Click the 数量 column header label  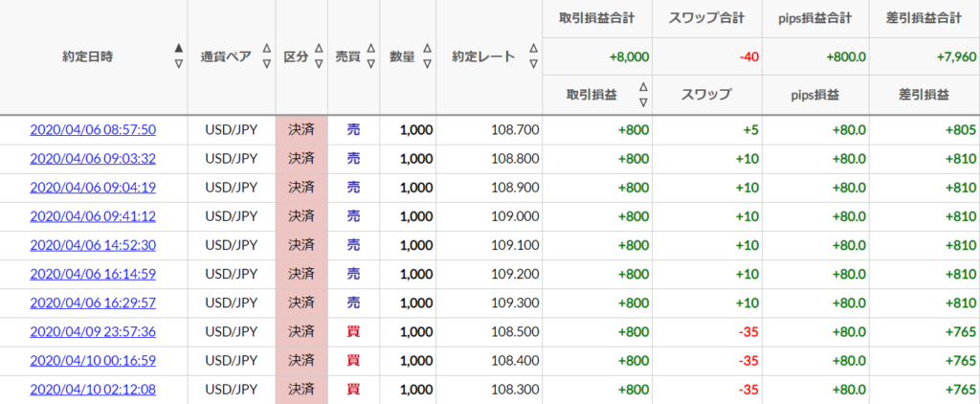click(x=403, y=56)
